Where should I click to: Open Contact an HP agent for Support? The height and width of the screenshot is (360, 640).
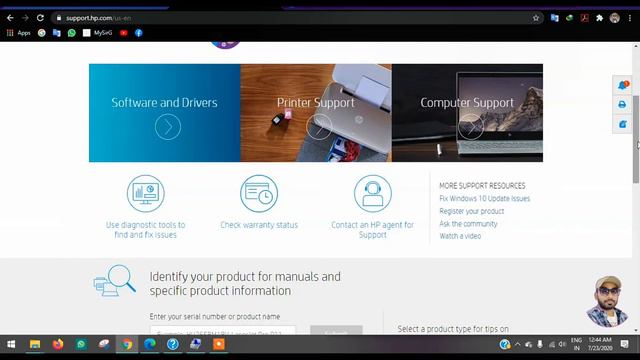(x=373, y=230)
